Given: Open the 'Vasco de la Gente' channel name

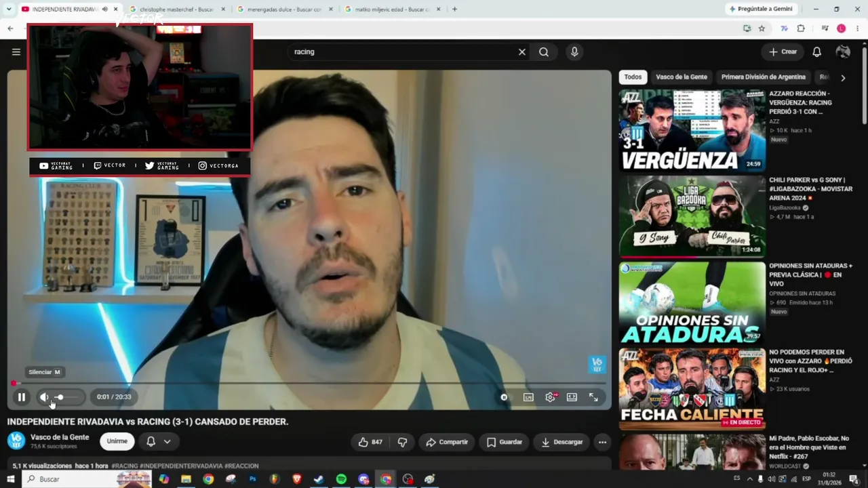Looking at the screenshot, I should 60,437.
